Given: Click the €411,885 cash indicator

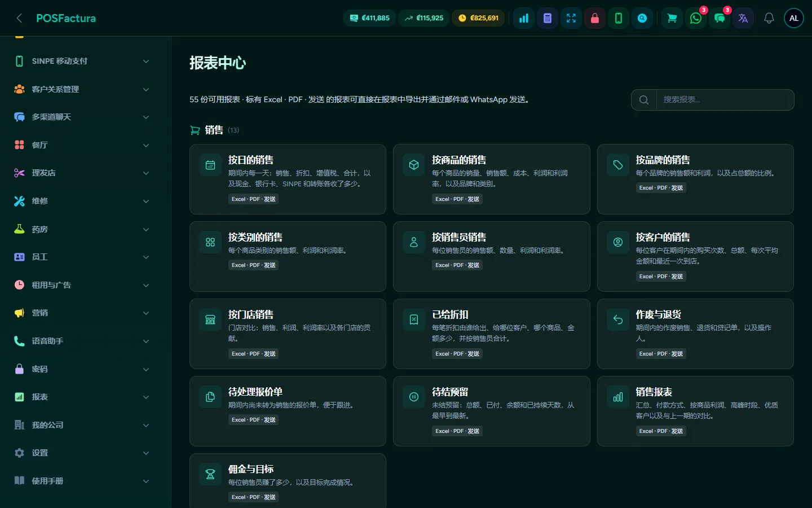Looking at the screenshot, I should click(369, 18).
